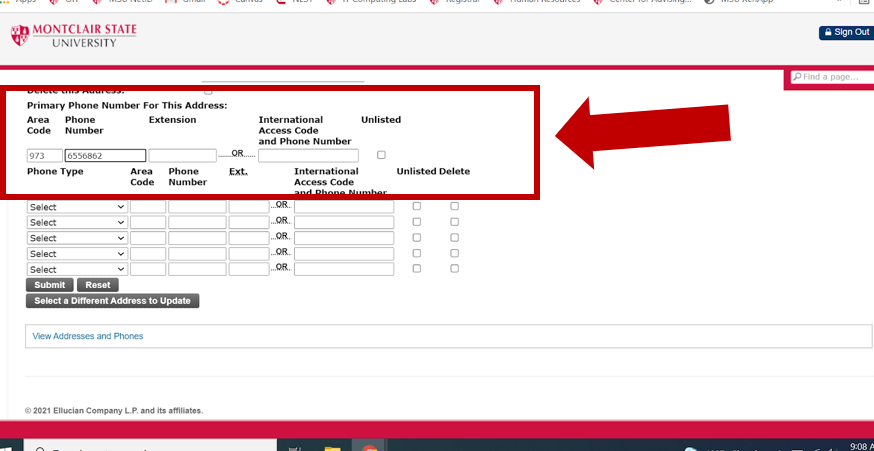Click the primary International Access Code field
The image size is (874, 451).
[x=308, y=156]
